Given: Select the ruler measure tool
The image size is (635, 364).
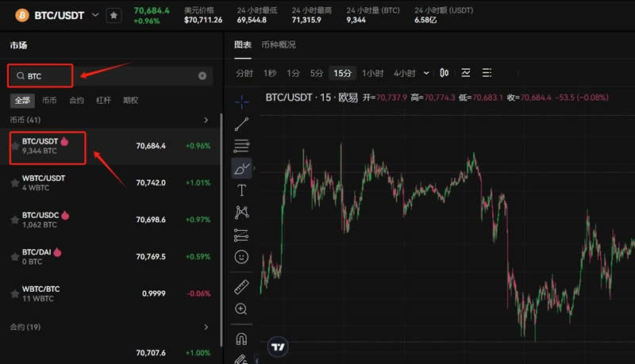Looking at the screenshot, I should pos(242,286).
